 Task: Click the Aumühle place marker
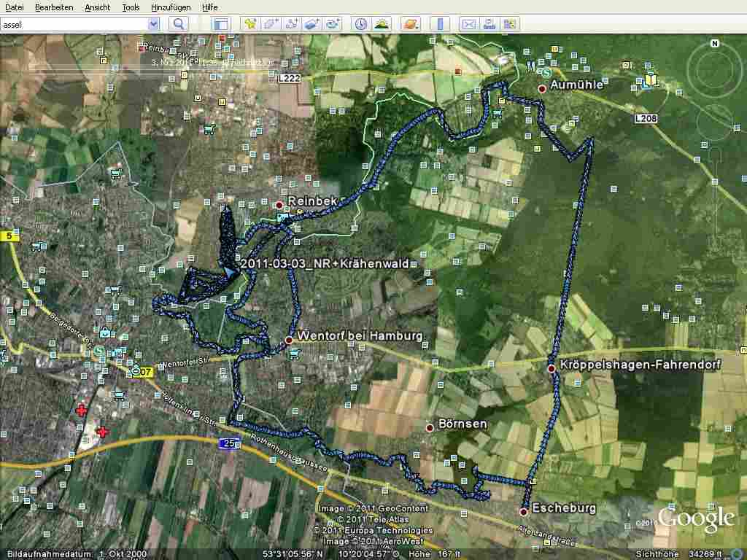542,89
